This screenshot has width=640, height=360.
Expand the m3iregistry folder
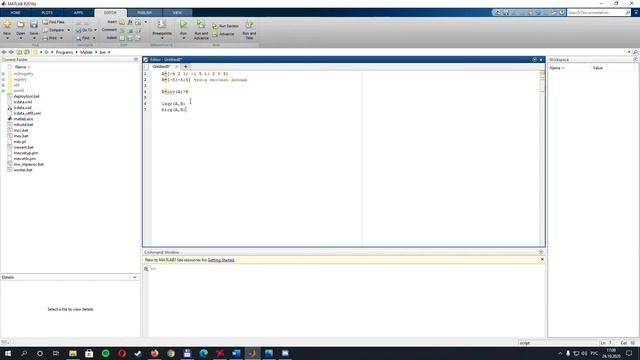(x=3, y=74)
